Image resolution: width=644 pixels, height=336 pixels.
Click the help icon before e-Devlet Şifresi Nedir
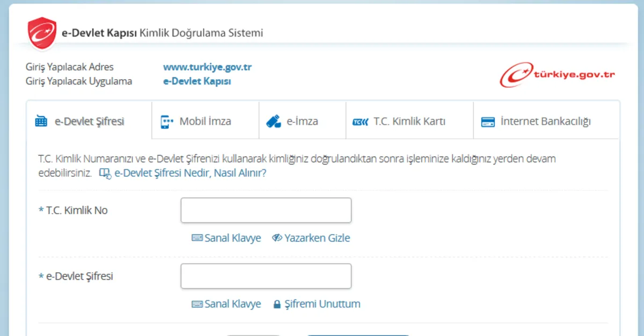click(105, 174)
